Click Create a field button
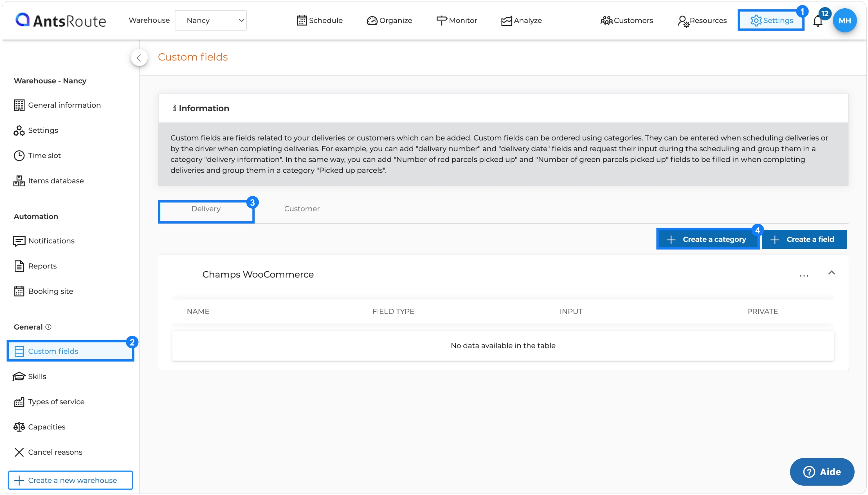Screen dimensions: 868x495 [804, 239]
